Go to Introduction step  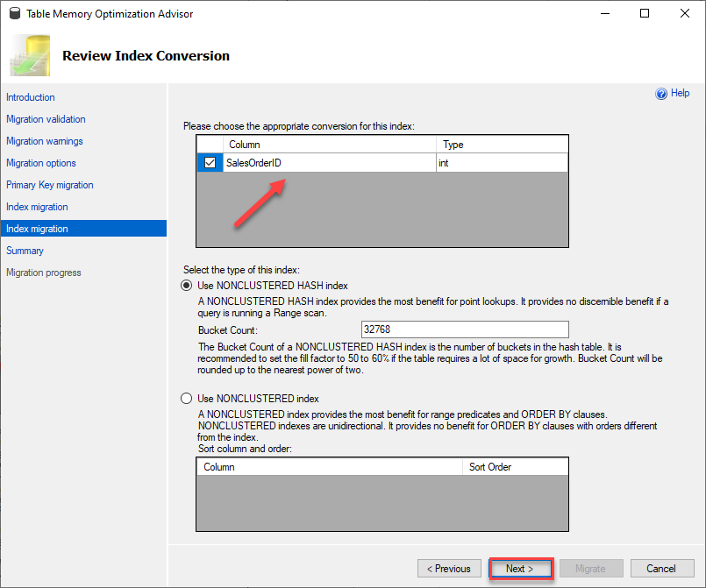click(31, 97)
